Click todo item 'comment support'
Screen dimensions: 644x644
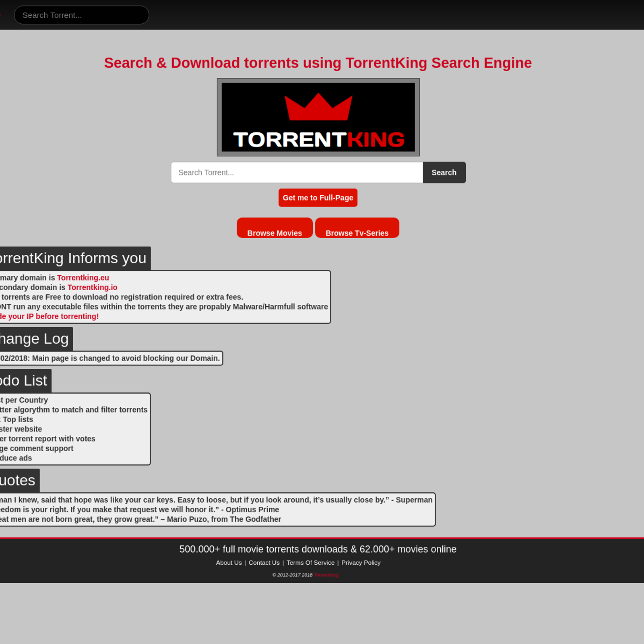37,448
